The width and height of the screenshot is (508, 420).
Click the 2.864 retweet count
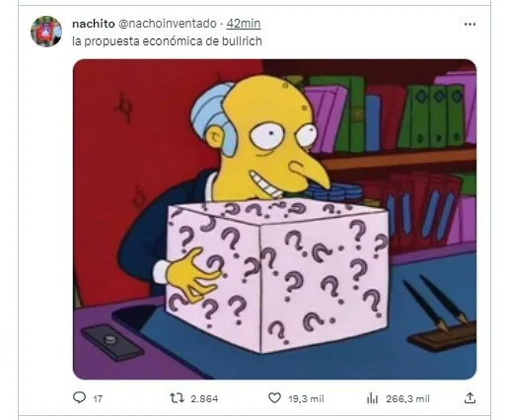click(x=204, y=399)
